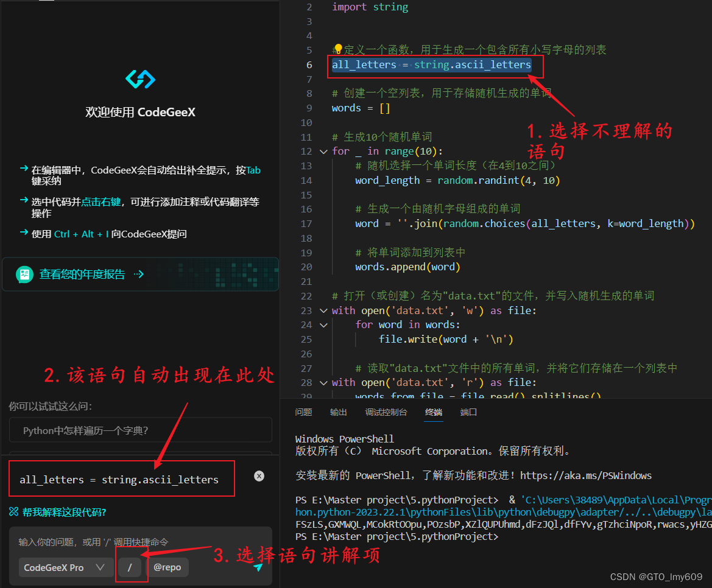Click the explain code sparkle icon
Image resolution: width=712 pixels, height=588 pixels.
pyautogui.click(x=13, y=512)
